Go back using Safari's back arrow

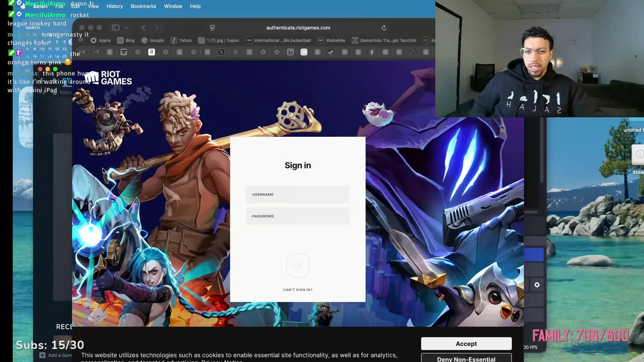[x=143, y=28]
